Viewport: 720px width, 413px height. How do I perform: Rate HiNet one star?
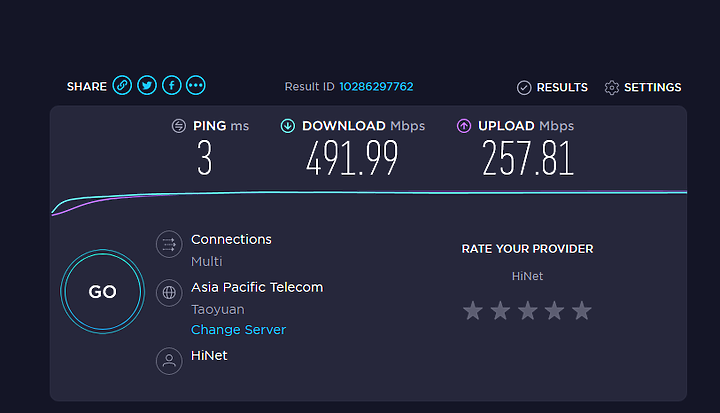tap(472, 311)
